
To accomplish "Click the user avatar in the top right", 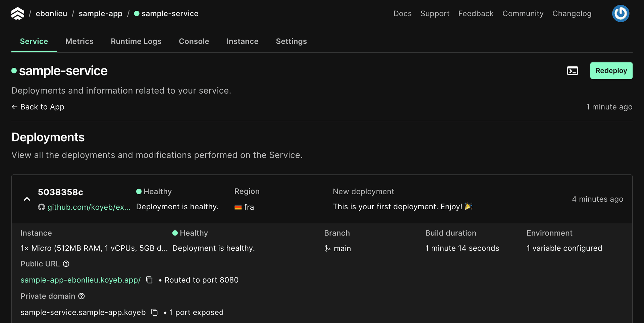I will point(621,13).
